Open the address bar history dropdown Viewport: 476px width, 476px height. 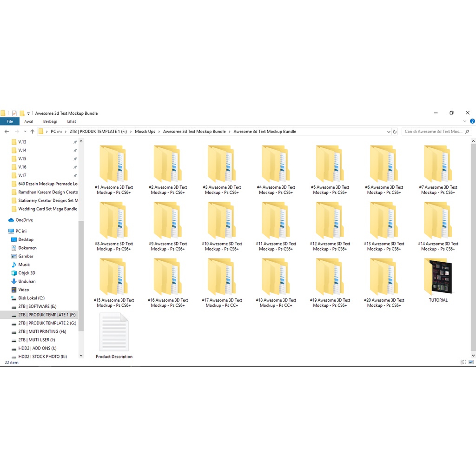tap(389, 132)
